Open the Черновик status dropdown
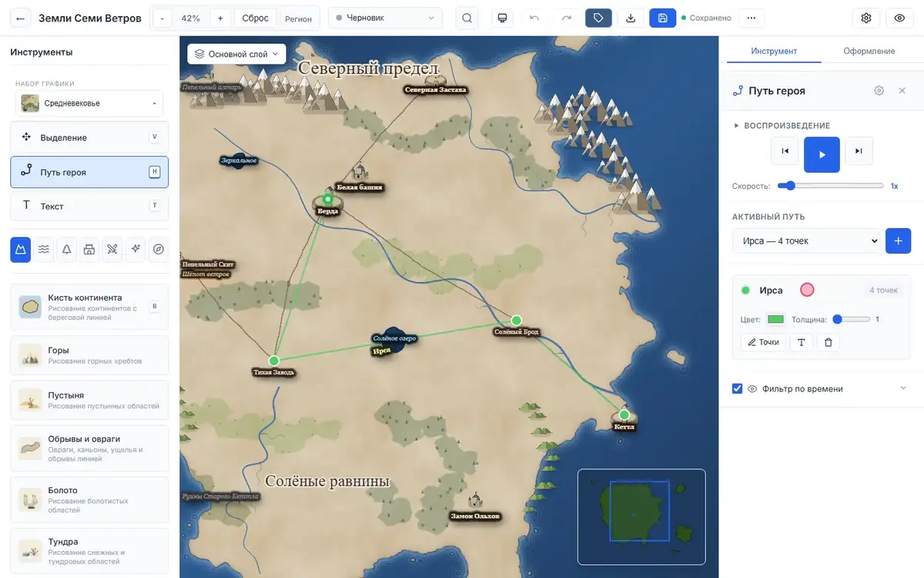This screenshot has width=924, height=578. [385, 18]
